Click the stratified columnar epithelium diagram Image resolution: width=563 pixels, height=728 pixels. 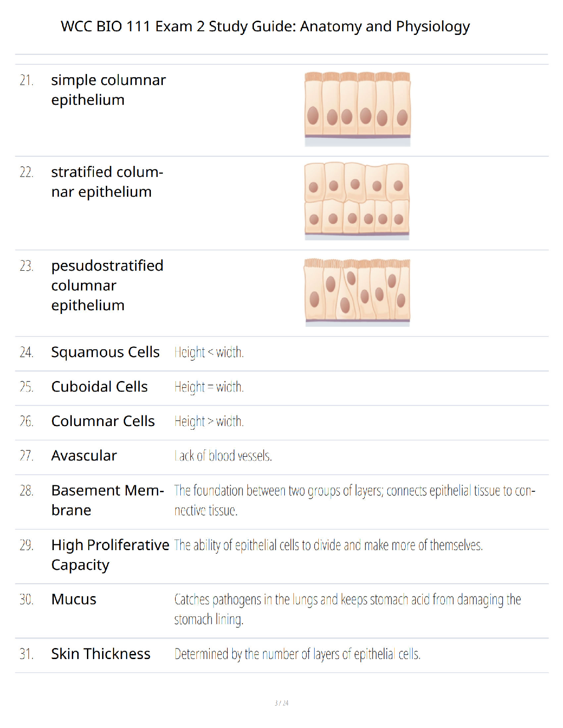coord(357,201)
